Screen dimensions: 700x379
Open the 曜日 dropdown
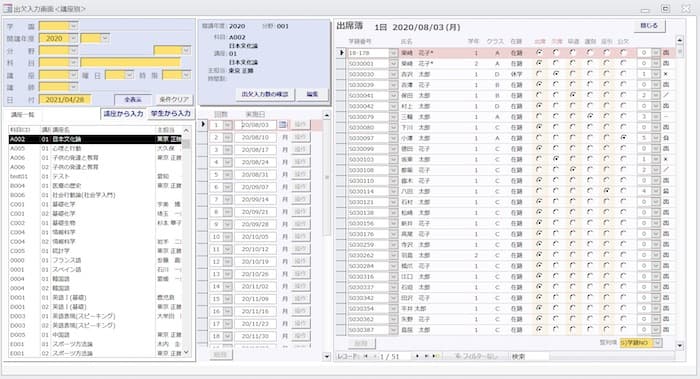(129, 75)
